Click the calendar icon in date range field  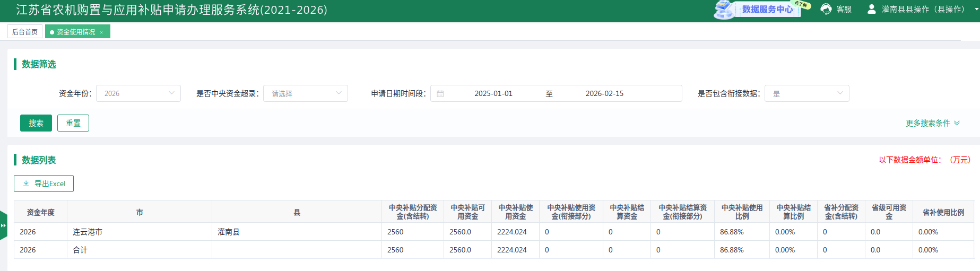pos(440,94)
